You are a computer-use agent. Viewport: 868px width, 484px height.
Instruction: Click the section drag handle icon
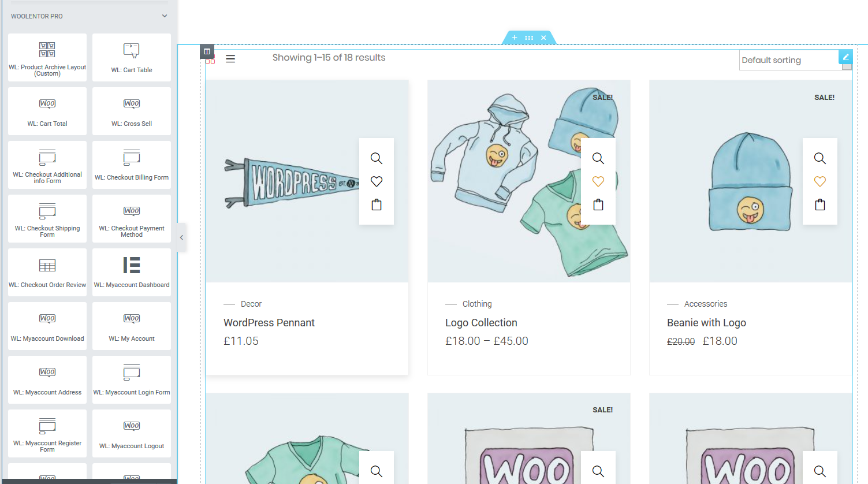pyautogui.click(x=529, y=38)
